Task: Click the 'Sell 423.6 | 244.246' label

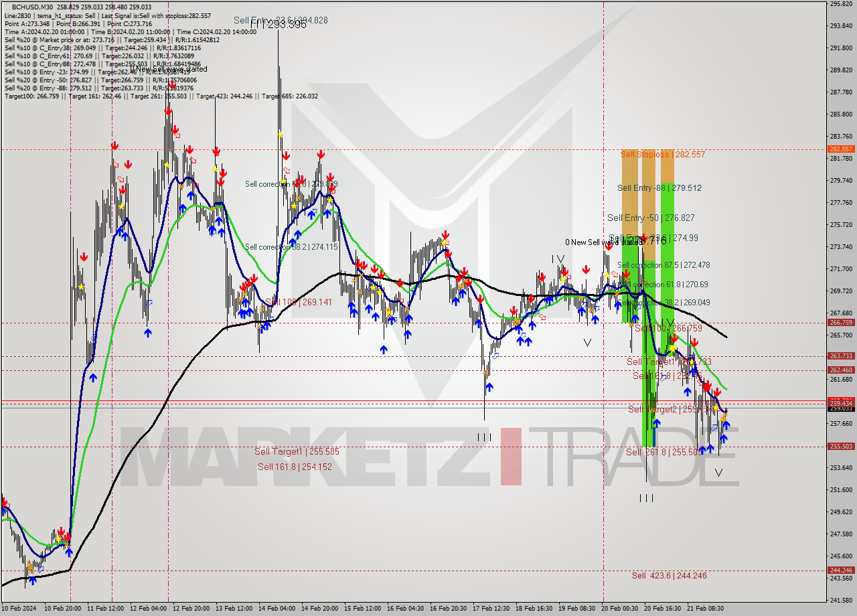Action: pyautogui.click(x=669, y=575)
